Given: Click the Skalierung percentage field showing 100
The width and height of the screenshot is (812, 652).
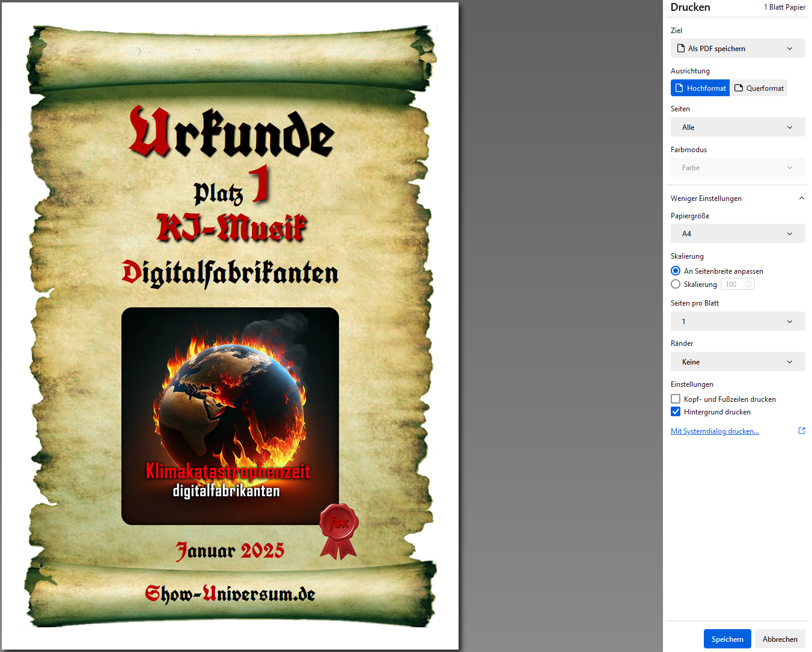Looking at the screenshot, I should [x=737, y=284].
